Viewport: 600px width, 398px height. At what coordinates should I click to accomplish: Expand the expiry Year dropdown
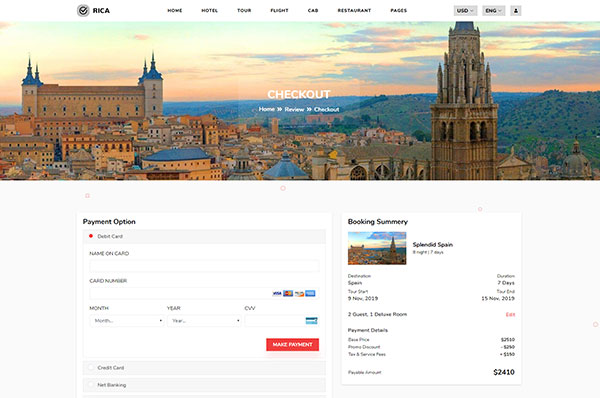[204, 321]
